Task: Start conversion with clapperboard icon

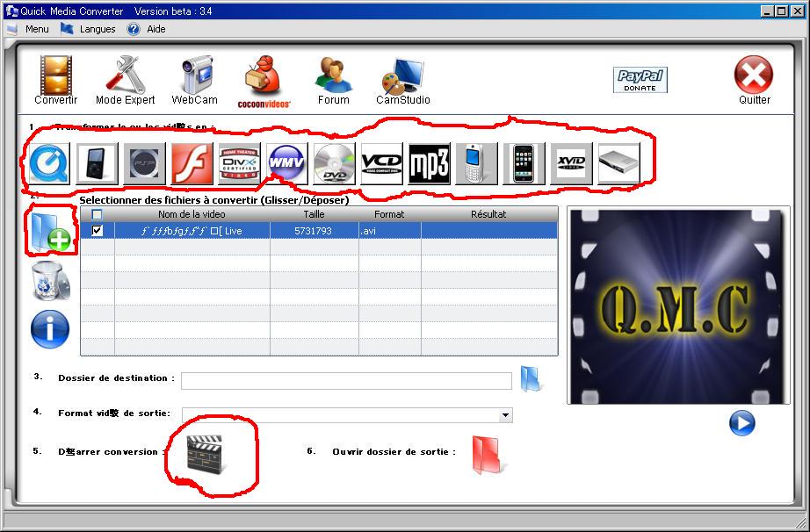Action: (205, 454)
